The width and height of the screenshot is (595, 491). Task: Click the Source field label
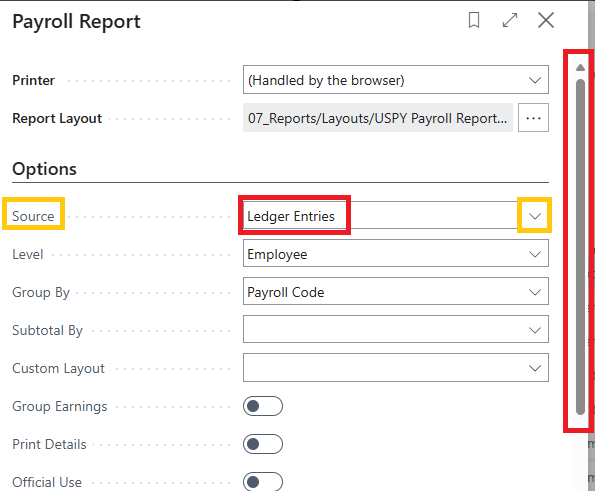coord(33,216)
